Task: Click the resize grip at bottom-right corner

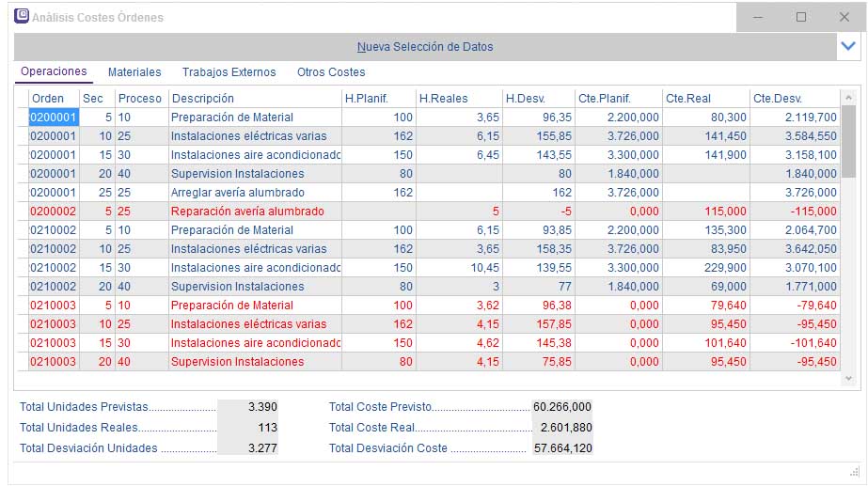Action: click(855, 471)
